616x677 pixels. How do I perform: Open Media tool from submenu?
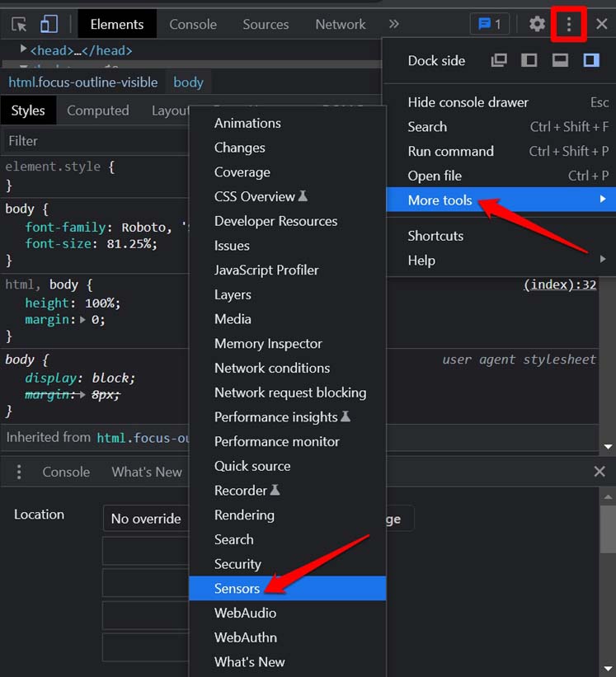[288, 319]
